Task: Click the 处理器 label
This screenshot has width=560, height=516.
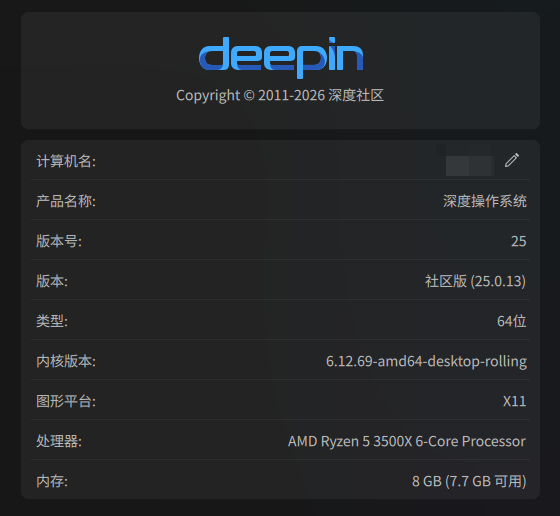Action: (59, 441)
